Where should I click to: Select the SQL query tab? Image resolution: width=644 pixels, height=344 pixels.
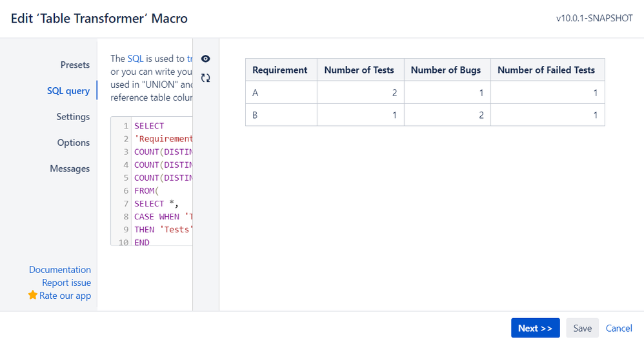(68, 90)
